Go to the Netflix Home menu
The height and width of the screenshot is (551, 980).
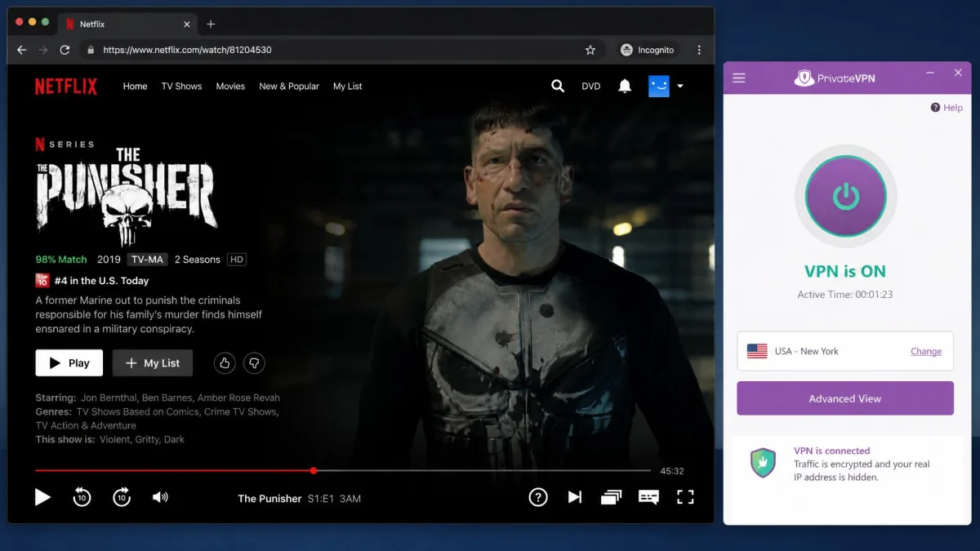click(x=136, y=86)
